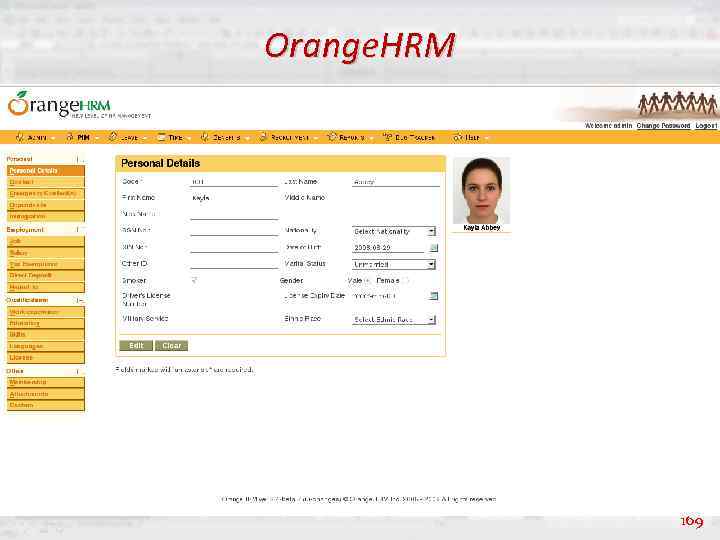Click the Change Password link

click(663, 125)
